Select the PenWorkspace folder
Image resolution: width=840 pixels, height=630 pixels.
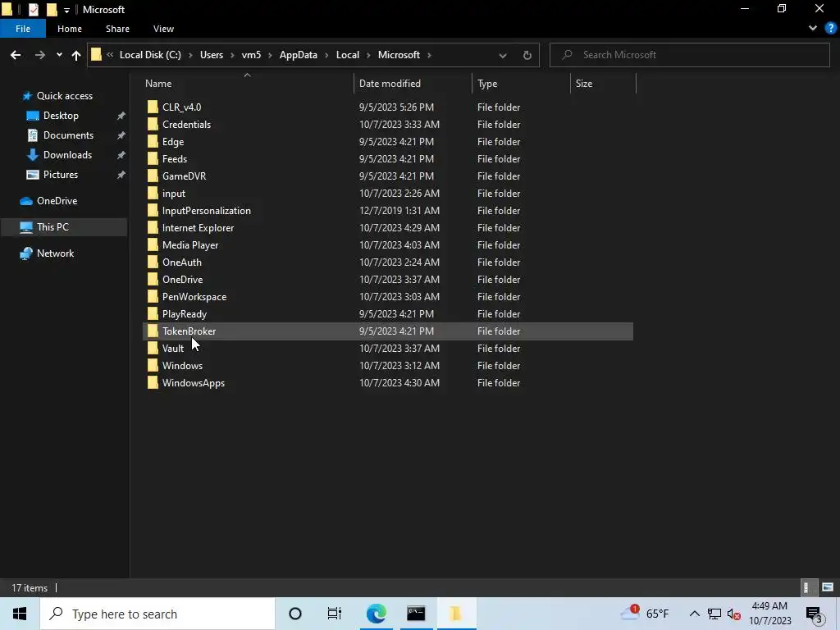[194, 297]
